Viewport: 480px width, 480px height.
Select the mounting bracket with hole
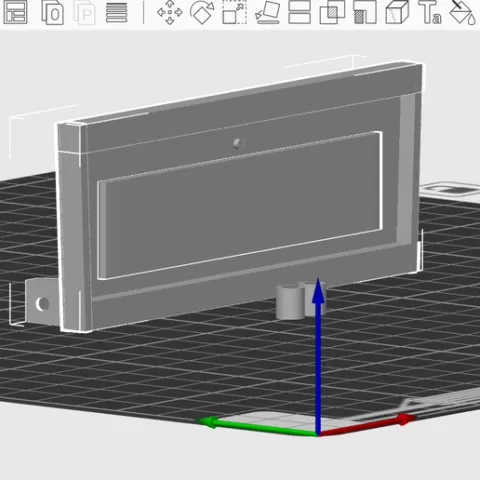43,302
